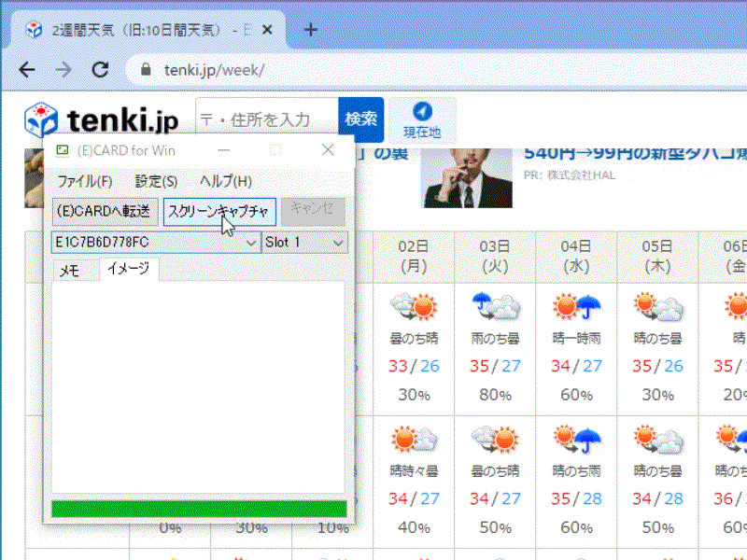Screen dimensions: 747x560
Task: Click the 04日 (水) column header
Action: tap(576, 257)
